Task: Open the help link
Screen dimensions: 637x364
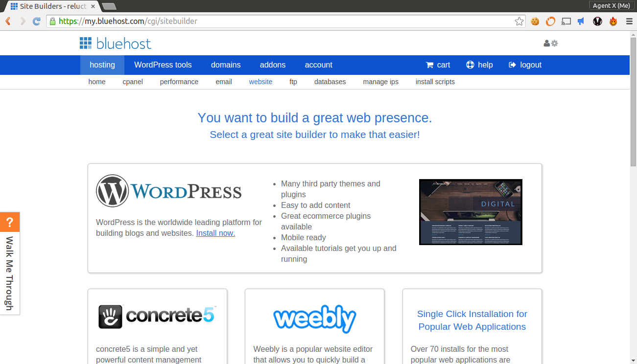Action: 479,65
